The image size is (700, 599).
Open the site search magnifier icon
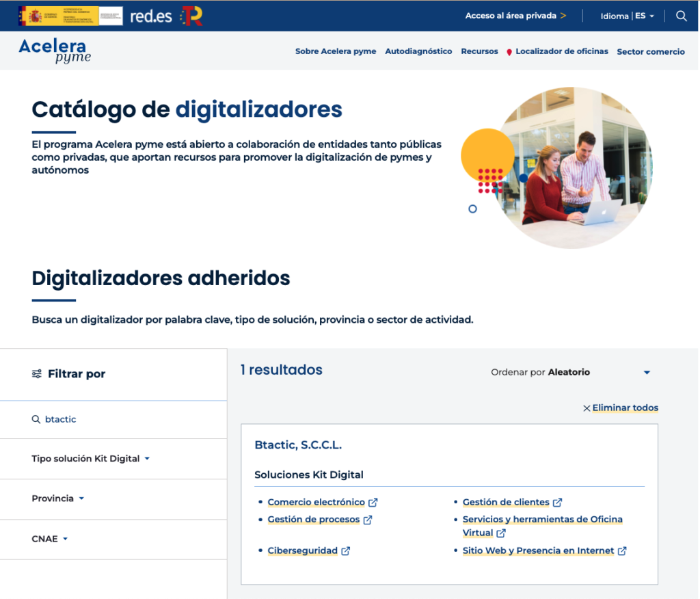pyautogui.click(x=681, y=15)
